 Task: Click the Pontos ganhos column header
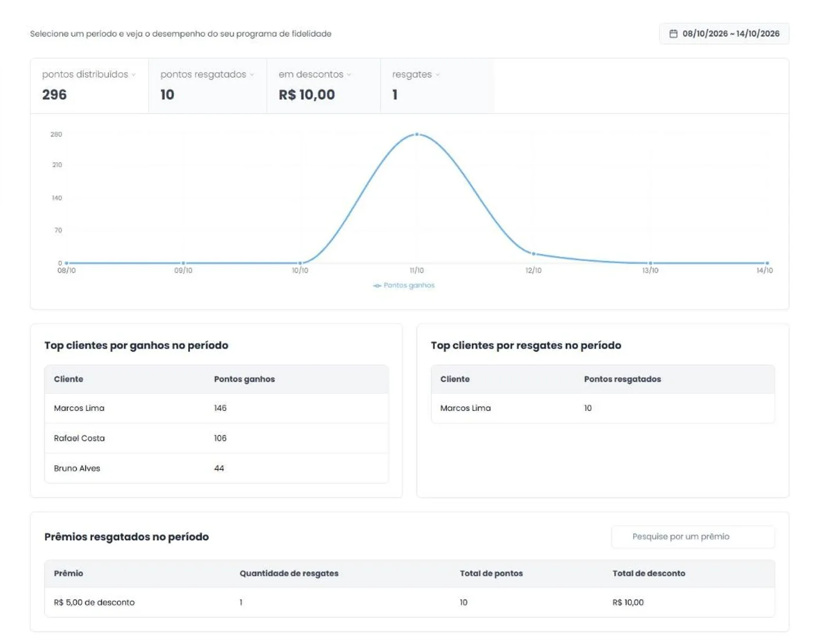tap(245, 379)
